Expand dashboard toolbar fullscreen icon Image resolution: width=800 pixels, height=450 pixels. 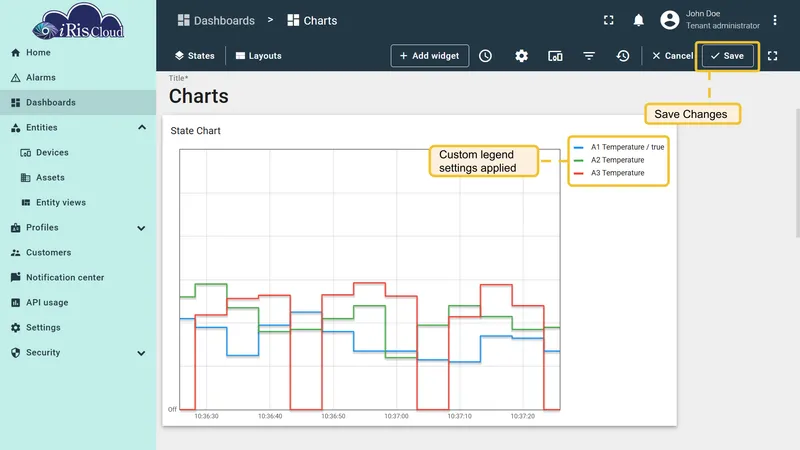click(x=772, y=56)
